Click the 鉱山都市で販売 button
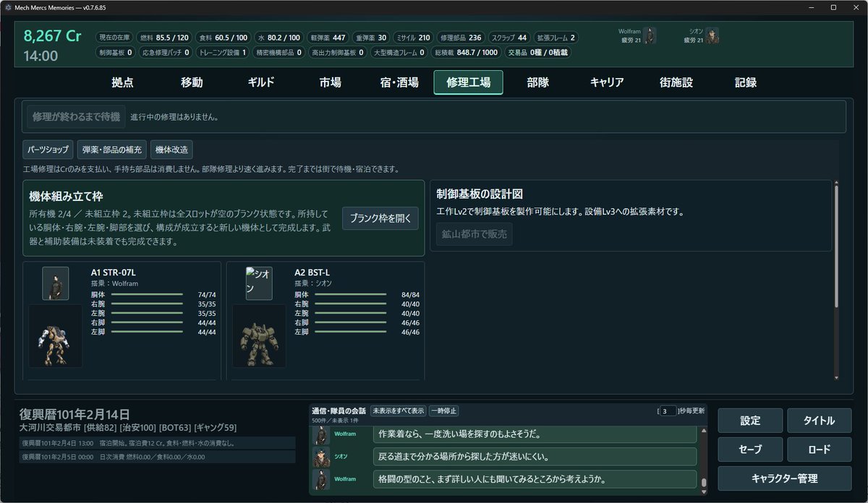 coord(474,234)
